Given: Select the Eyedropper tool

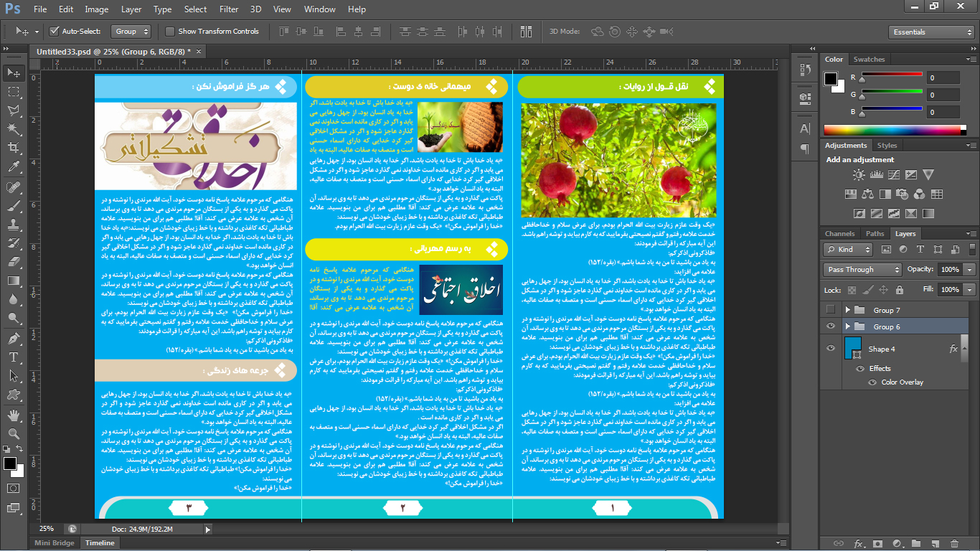Looking at the screenshot, I should [x=13, y=167].
